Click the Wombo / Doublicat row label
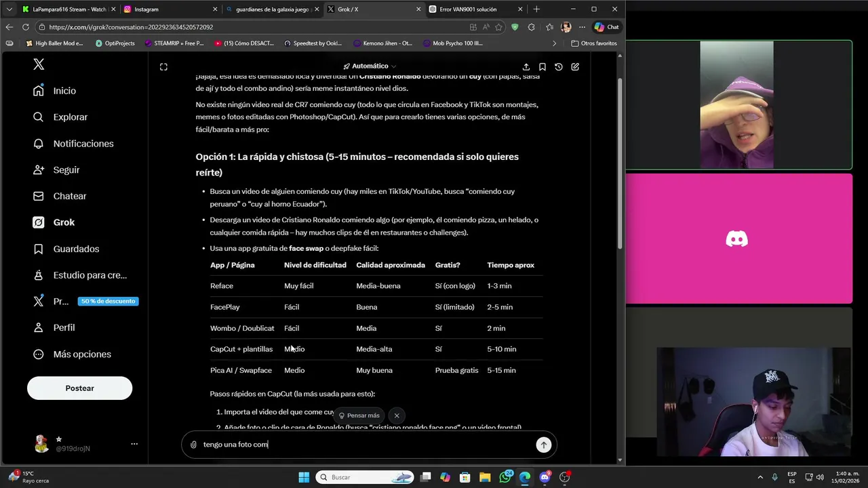868x488 pixels. point(242,328)
